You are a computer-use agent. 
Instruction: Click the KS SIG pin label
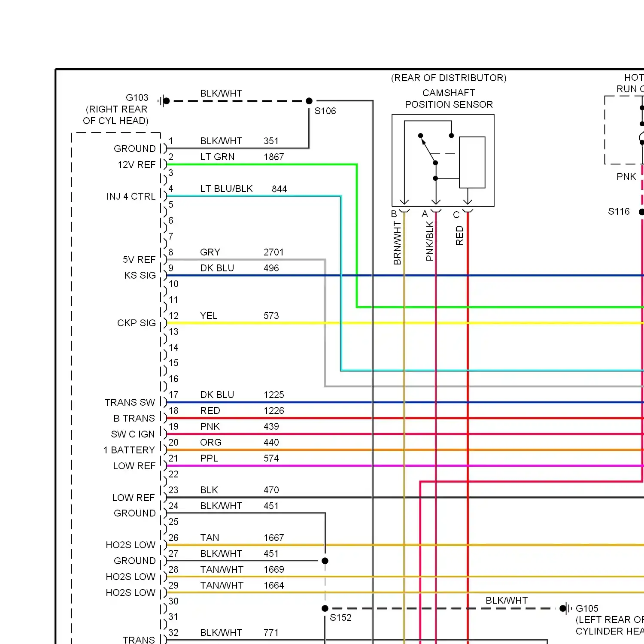point(140,275)
